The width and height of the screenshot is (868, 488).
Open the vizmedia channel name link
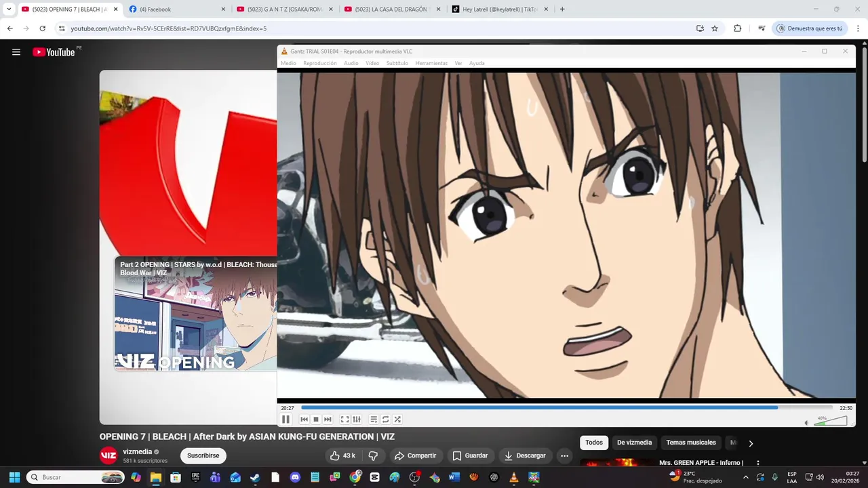tap(137, 451)
